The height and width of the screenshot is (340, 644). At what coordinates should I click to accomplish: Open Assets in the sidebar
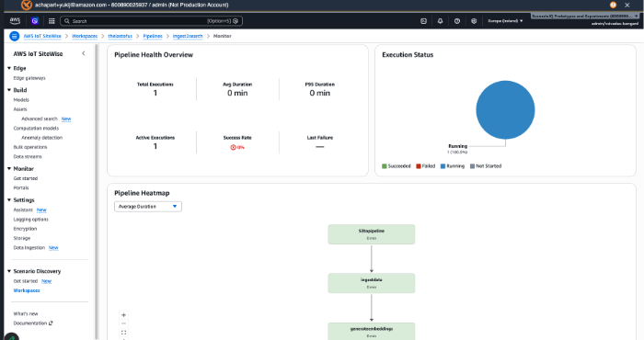click(20, 109)
